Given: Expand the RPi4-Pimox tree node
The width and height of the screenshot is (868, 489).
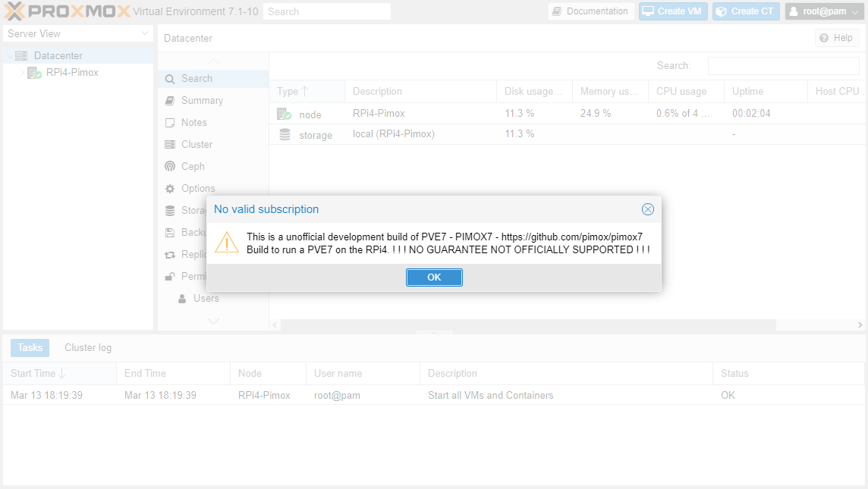Looking at the screenshot, I should [x=22, y=73].
